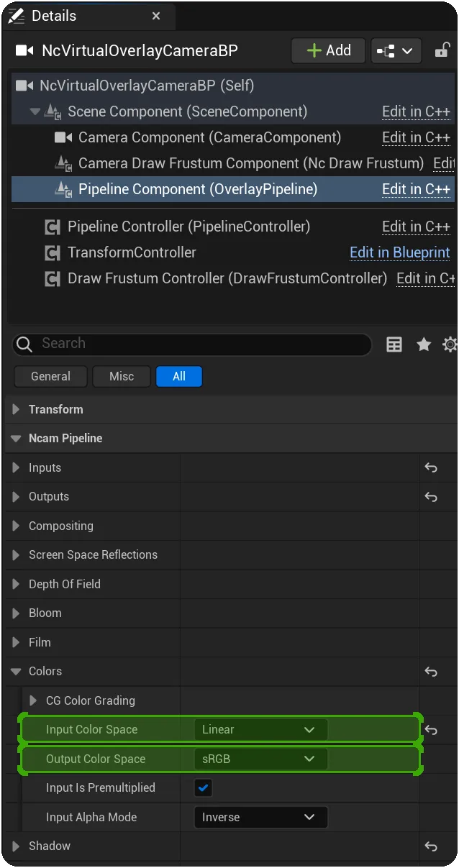Select the Scene Component (SceneComponent) row
Image resolution: width=459 pixels, height=868 pixels.
(232, 111)
